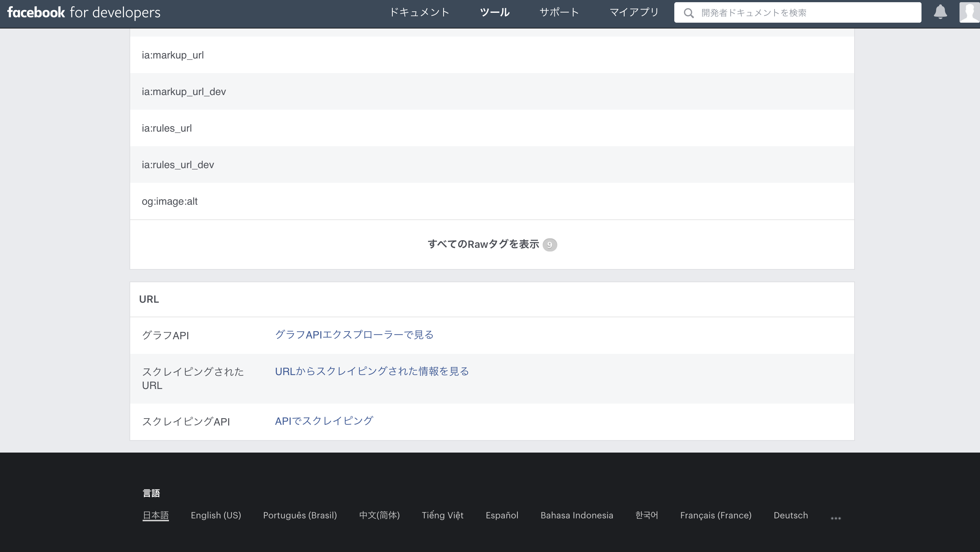This screenshot has width=980, height=552.
Task: Click the notifications bell icon
Action: point(940,12)
